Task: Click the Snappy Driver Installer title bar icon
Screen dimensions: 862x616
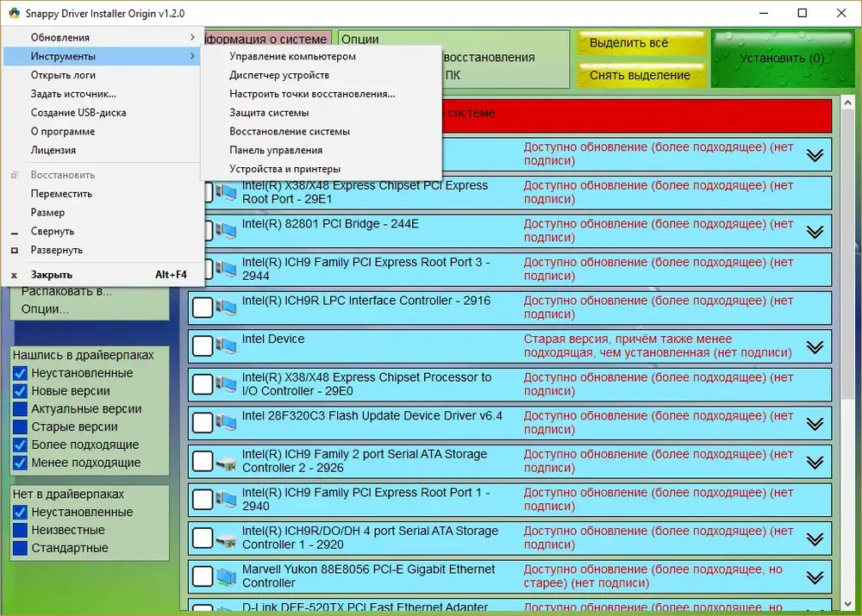Action: 14,13
